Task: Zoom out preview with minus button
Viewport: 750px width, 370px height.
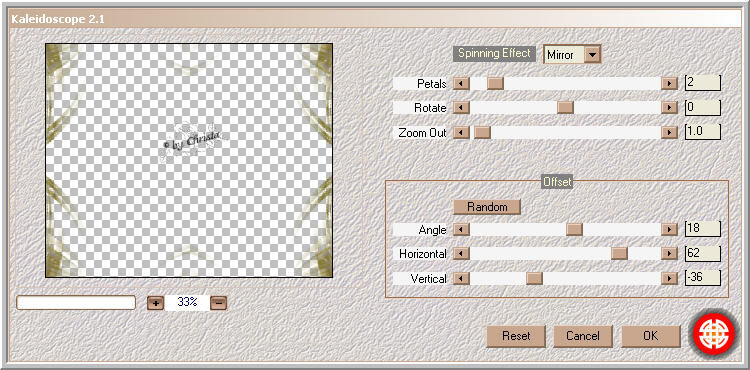Action: (x=219, y=303)
